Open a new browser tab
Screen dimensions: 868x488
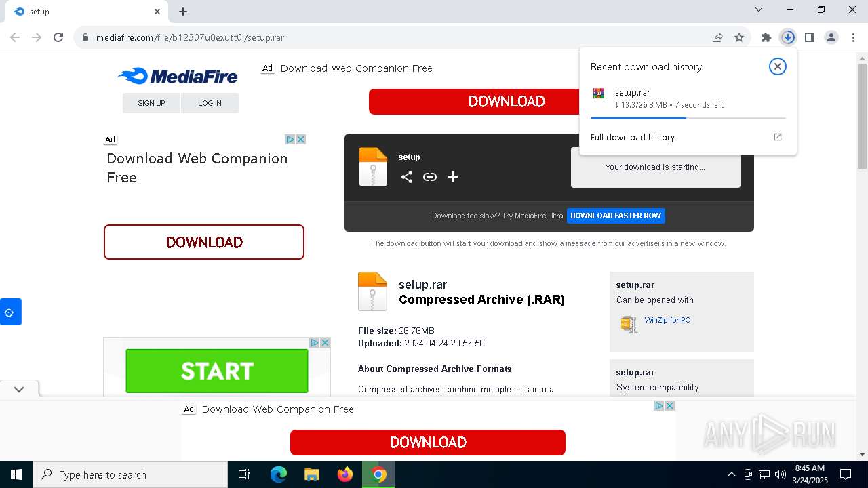point(183,11)
